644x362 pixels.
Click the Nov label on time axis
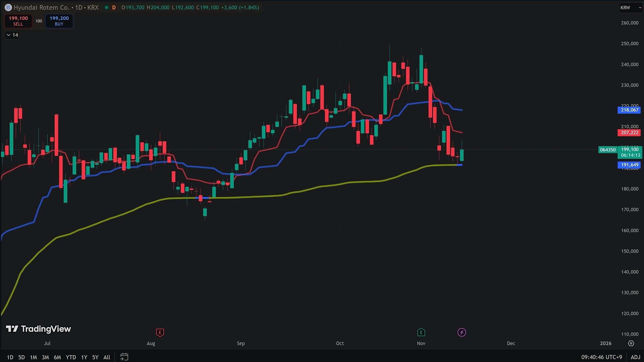point(421,343)
